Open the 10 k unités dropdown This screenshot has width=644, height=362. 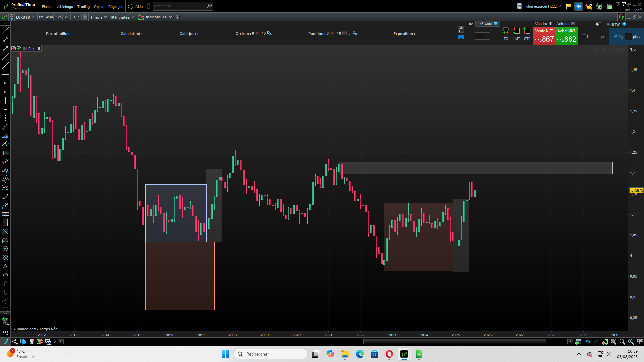(x=122, y=17)
